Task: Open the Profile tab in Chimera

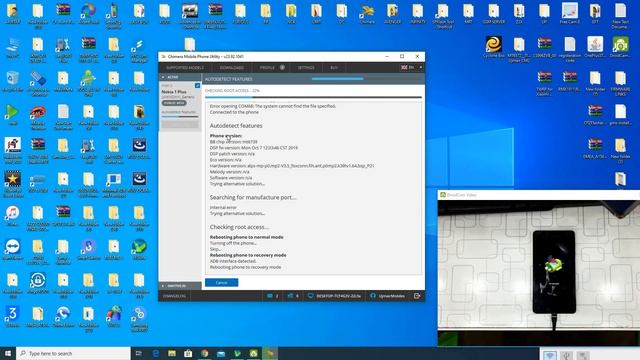Action: (267, 68)
